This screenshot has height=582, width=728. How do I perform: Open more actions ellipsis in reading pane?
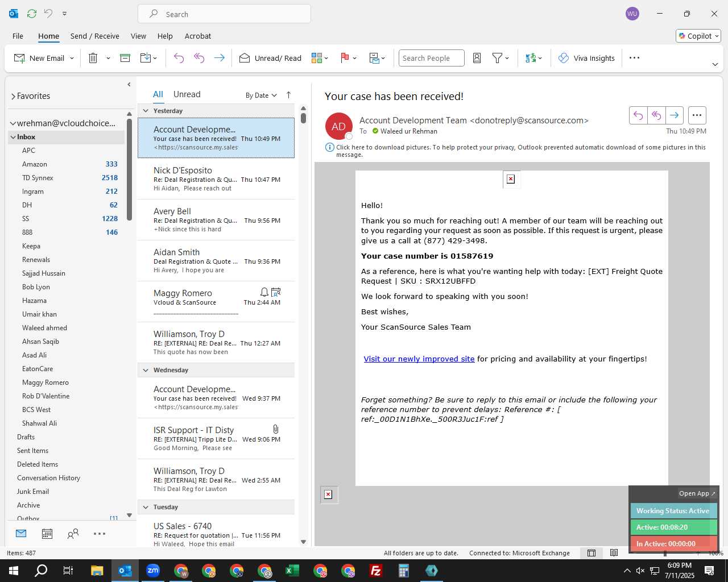[697, 115]
